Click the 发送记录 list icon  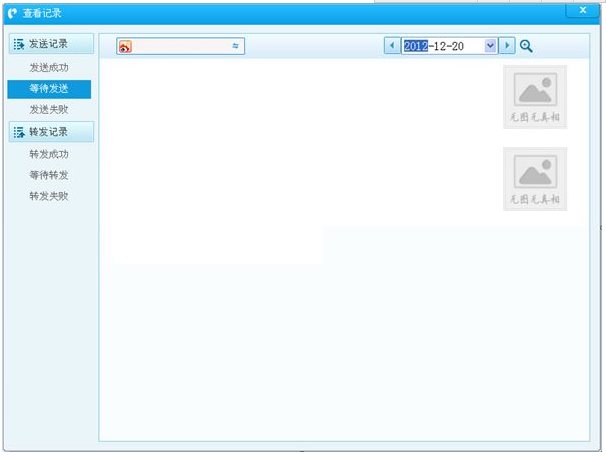(x=19, y=44)
